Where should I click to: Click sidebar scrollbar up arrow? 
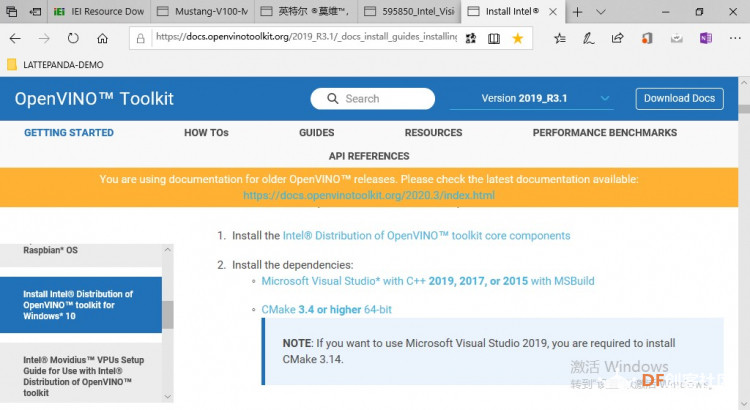[x=167, y=250]
